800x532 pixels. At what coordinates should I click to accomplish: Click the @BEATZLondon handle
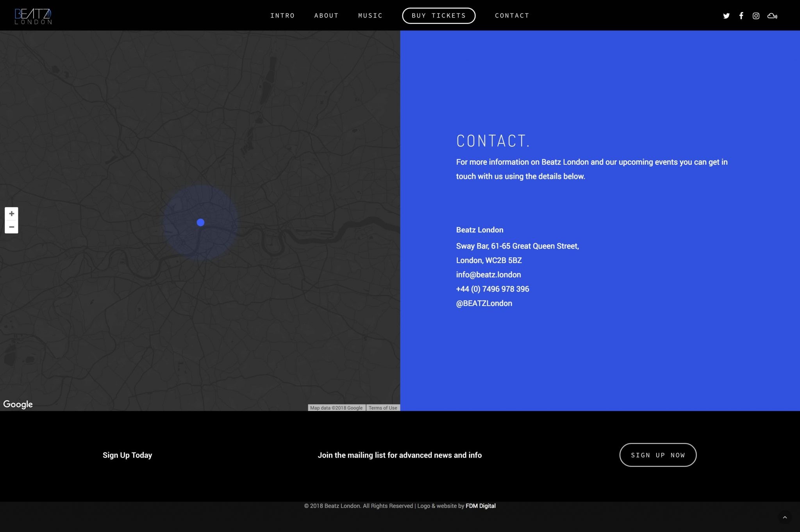click(484, 303)
